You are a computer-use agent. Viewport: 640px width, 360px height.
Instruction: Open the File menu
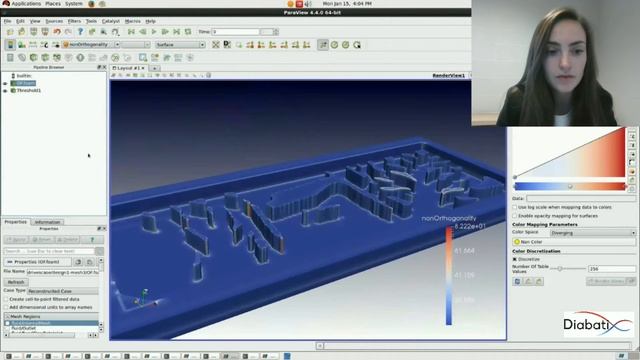tap(7, 21)
